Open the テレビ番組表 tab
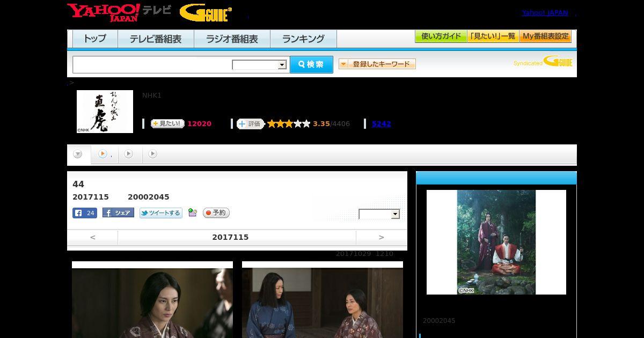 pos(156,39)
